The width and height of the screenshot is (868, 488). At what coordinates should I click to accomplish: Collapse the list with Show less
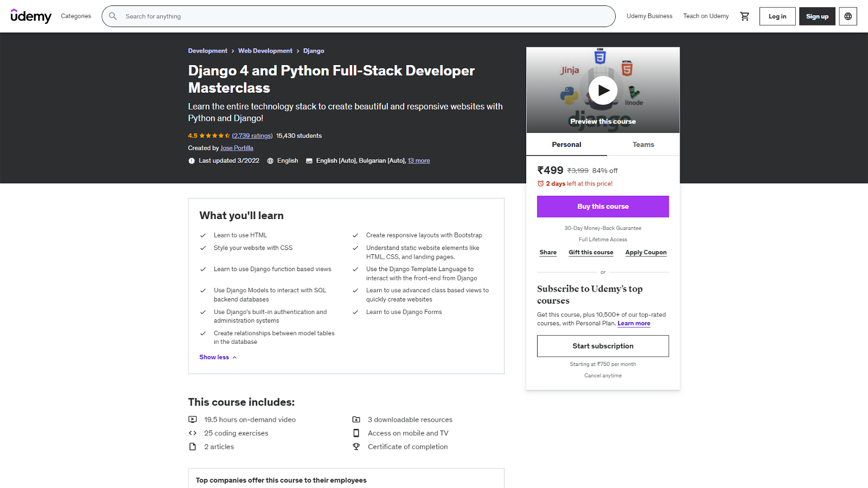[218, 357]
